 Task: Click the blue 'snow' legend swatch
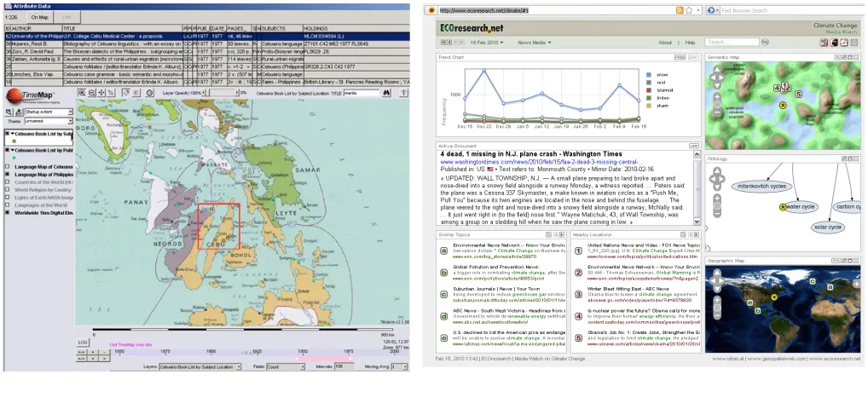[x=650, y=73]
